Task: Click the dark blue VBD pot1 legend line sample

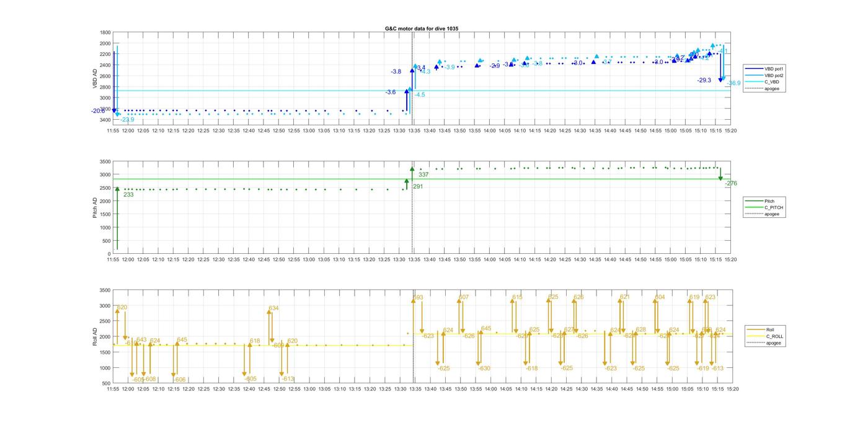Action: [x=755, y=68]
